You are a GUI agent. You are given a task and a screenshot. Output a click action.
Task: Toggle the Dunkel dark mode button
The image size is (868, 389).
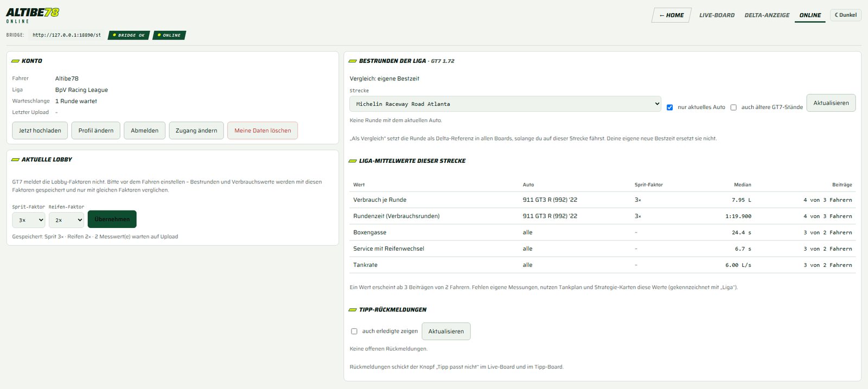846,15
